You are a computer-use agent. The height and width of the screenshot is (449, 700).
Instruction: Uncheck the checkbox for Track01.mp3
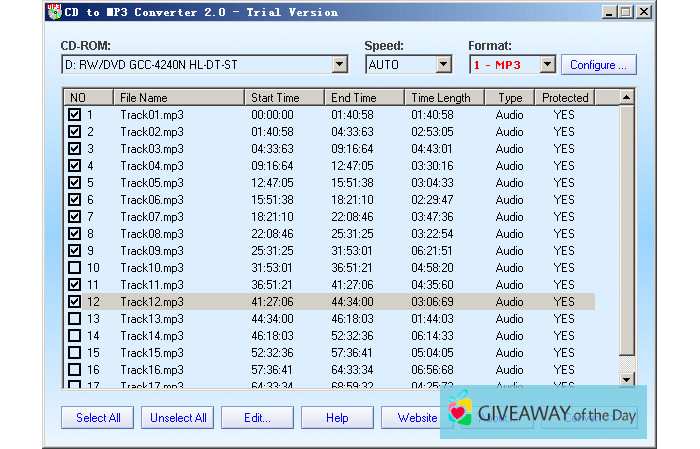[x=75, y=115]
